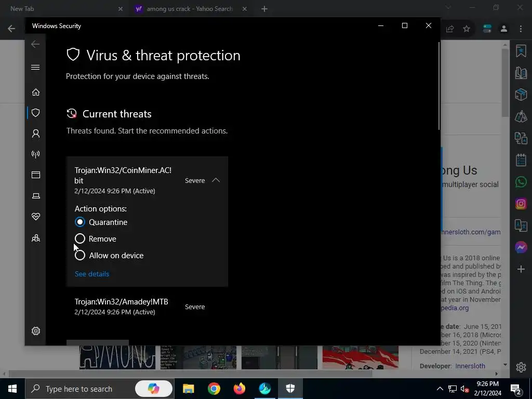
Task: Click the Windows Security window scrollbar
Action: tap(439, 86)
